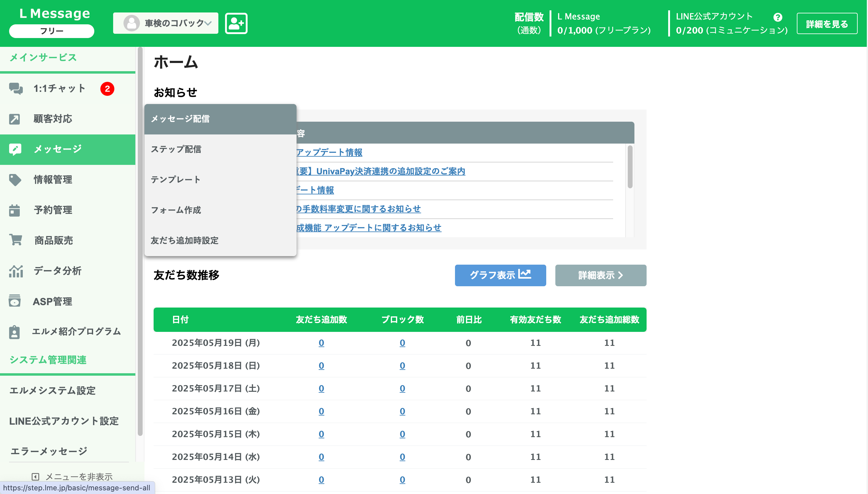Viewport: 868px width, 494px height.
Task: Click block count 0 for 05月15日
Action: coord(402,434)
